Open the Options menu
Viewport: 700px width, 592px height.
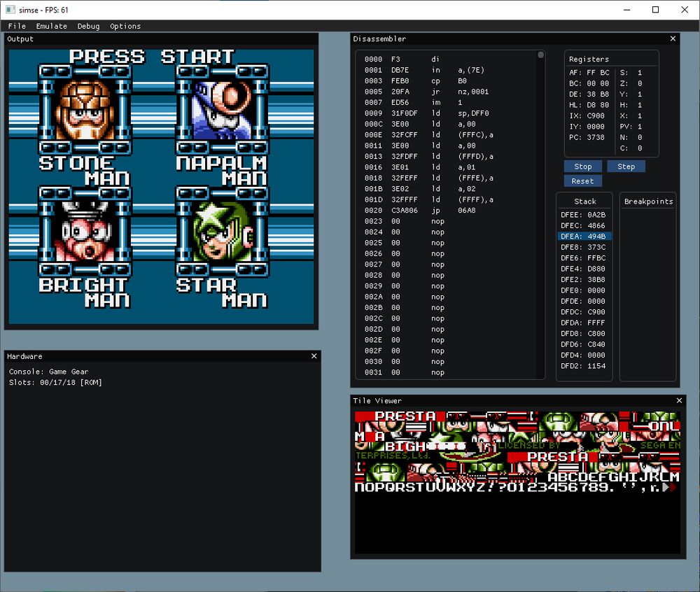point(125,26)
